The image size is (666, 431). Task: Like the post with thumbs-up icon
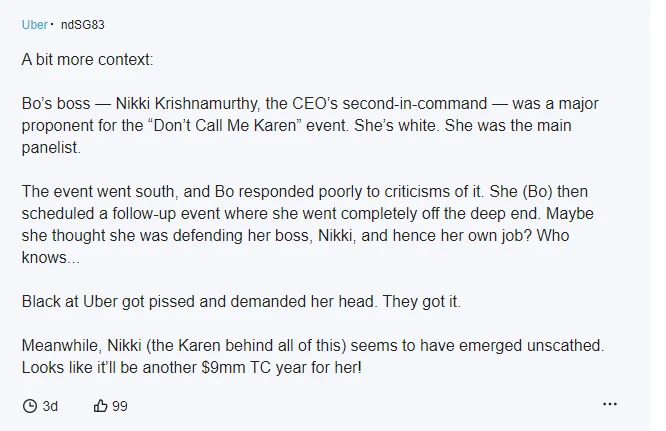coord(100,406)
